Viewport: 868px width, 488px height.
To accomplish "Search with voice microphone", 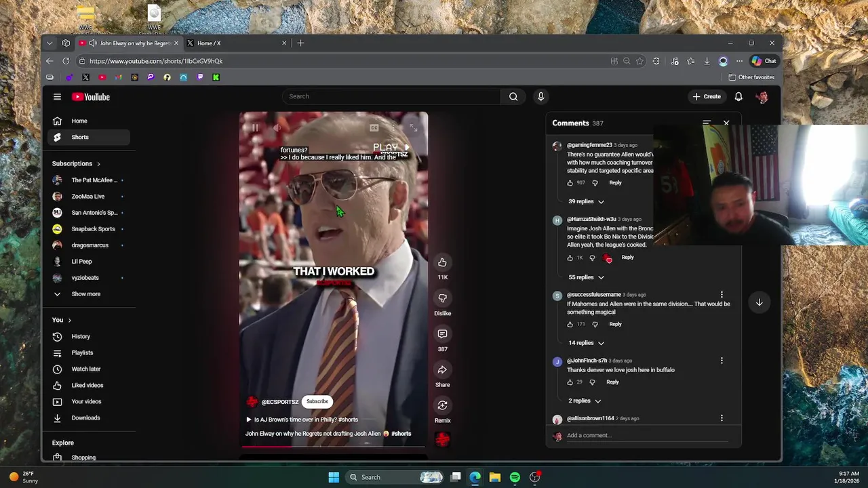I will 540,96.
